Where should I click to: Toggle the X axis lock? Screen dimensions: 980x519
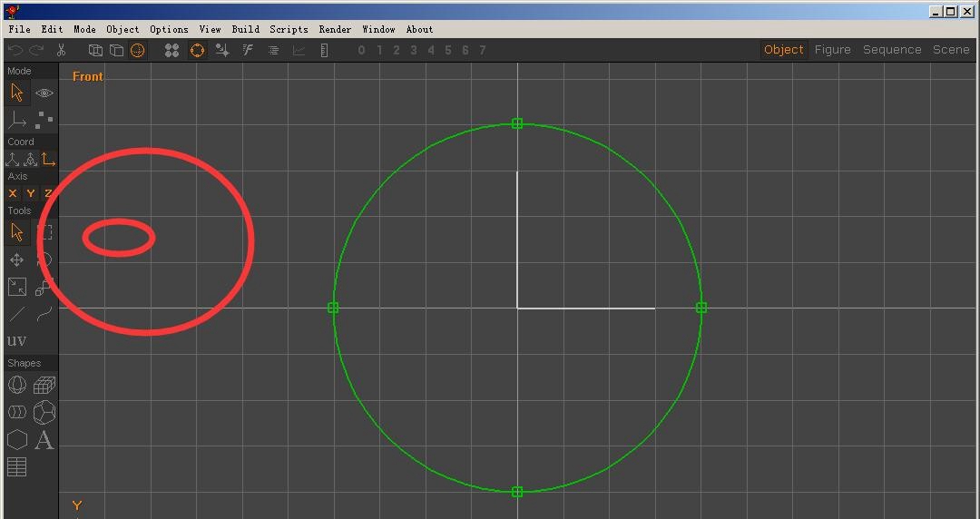click(13, 193)
